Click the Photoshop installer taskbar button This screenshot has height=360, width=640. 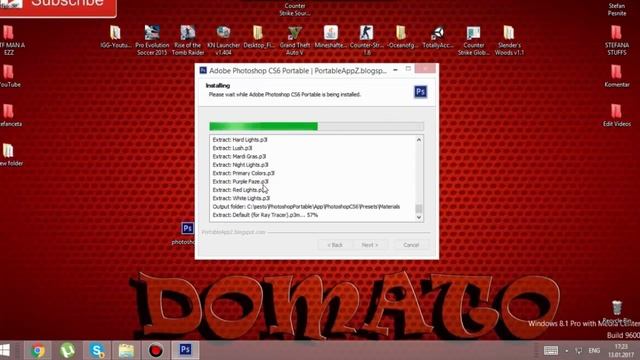click(x=185, y=350)
